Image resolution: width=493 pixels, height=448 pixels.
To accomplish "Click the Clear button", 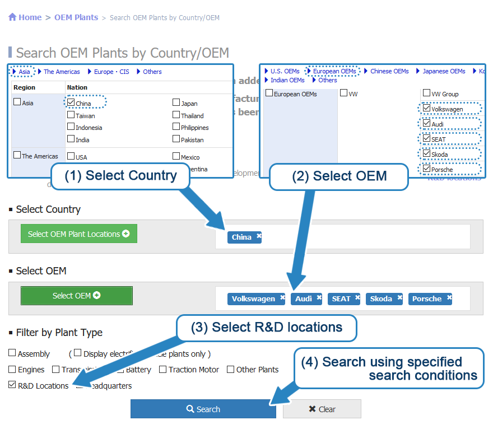I will tap(322, 409).
